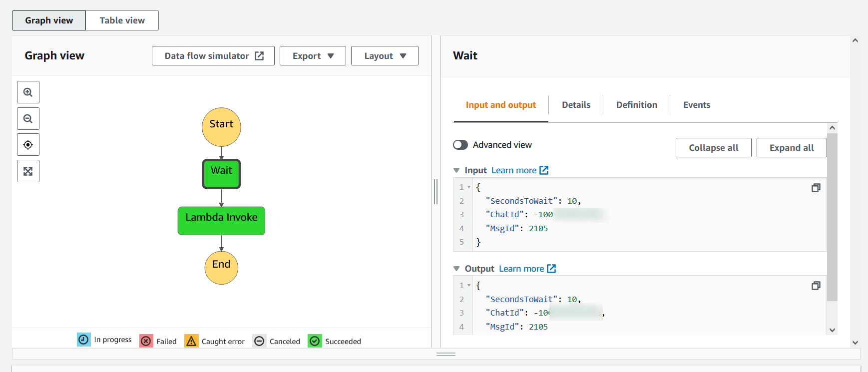Screen dimensions: 868x372
Task: Collapse the Output section triangle
Action: 456,269
